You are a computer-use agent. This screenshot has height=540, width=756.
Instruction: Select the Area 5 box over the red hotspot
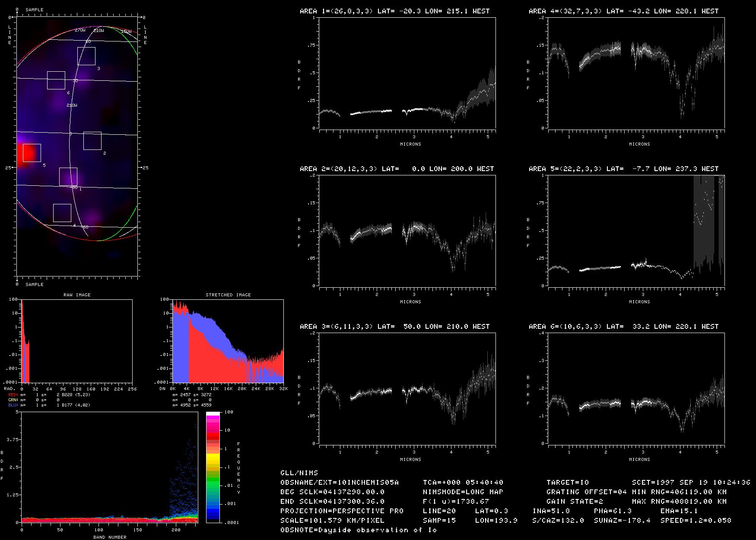[32, 153]
